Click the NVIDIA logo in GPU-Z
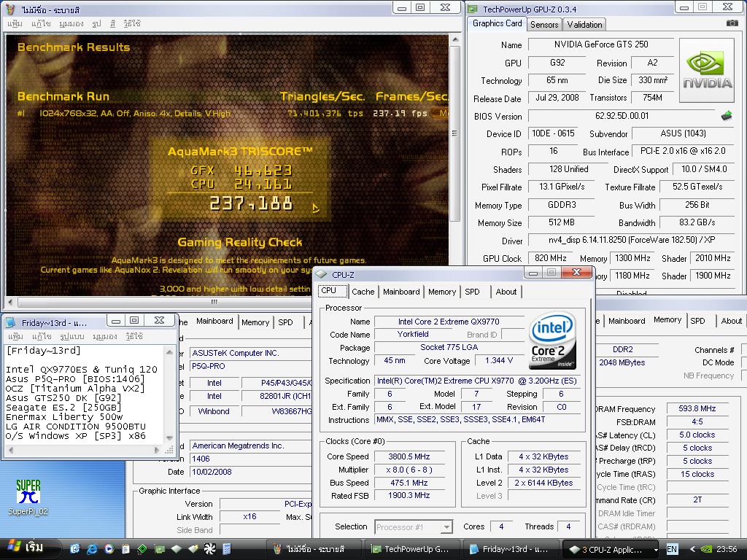The width and height of the screenshot is (747, 560). [707, 71]
